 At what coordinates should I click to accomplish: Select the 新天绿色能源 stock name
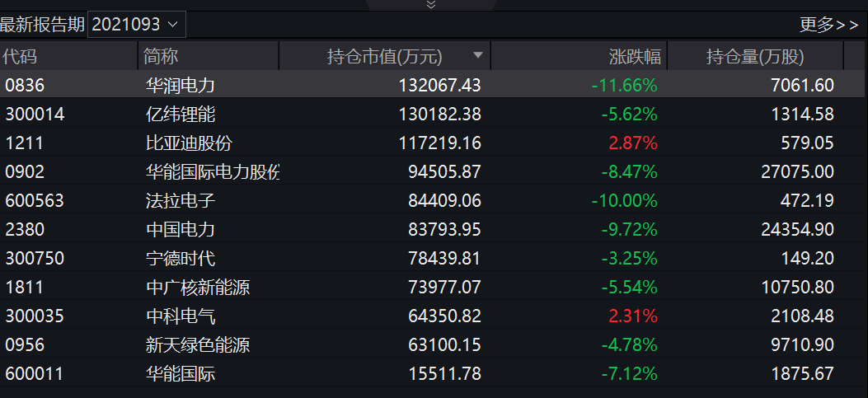click(198, 344)
